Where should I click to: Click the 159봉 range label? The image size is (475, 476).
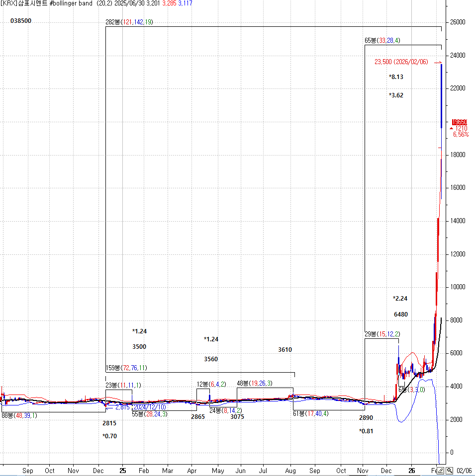[x=126, y=368]
